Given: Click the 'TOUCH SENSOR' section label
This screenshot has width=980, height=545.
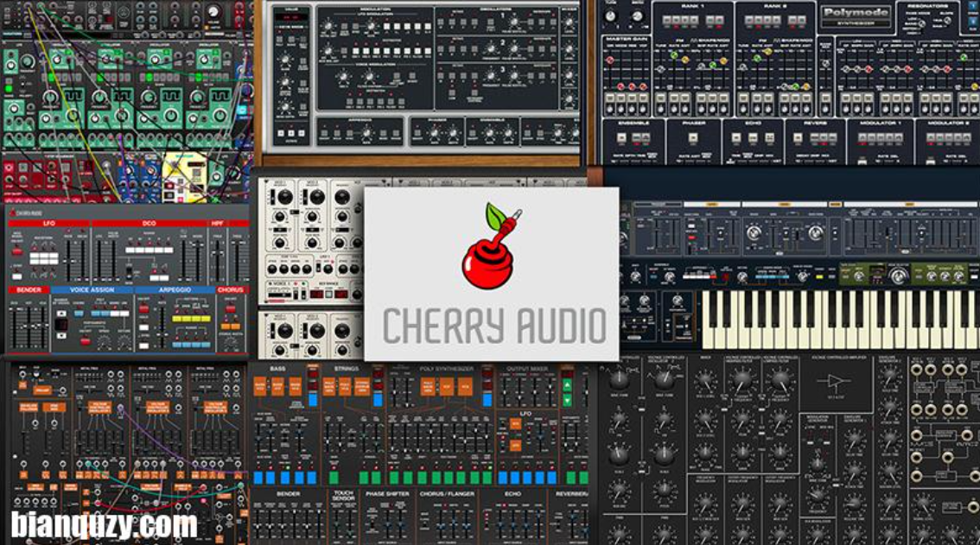Looking at the screenshot, I should pos(344,495).
